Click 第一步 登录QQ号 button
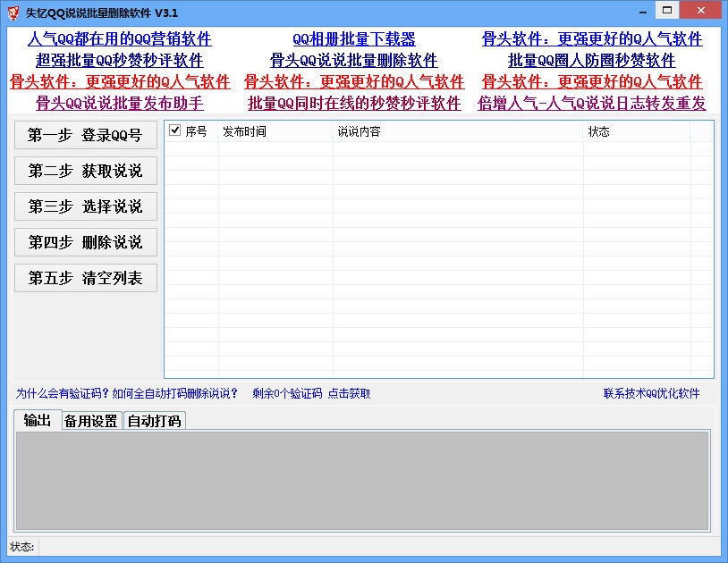Image resolution: width=728 pixels, height=563 pixels. [85, 134]
